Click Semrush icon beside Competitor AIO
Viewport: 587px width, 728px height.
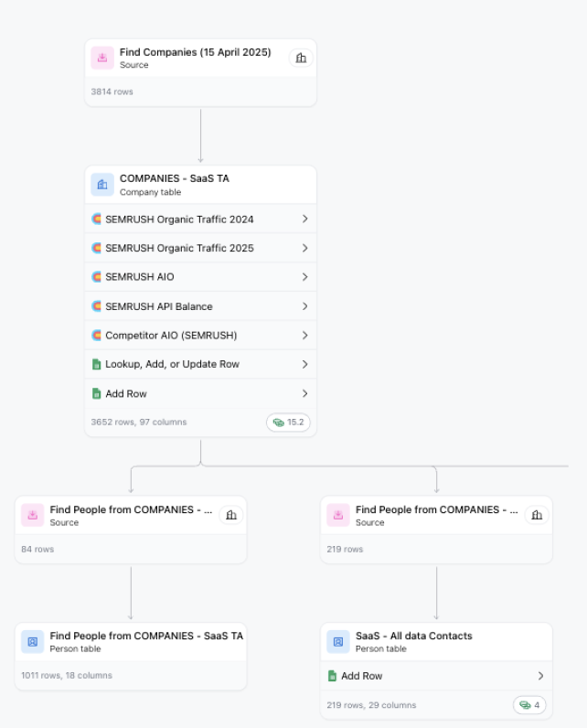(97, 336)
